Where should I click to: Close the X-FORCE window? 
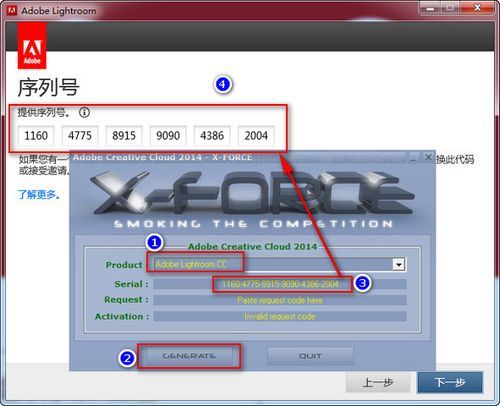pyautogui.click(x=428, y=157)
